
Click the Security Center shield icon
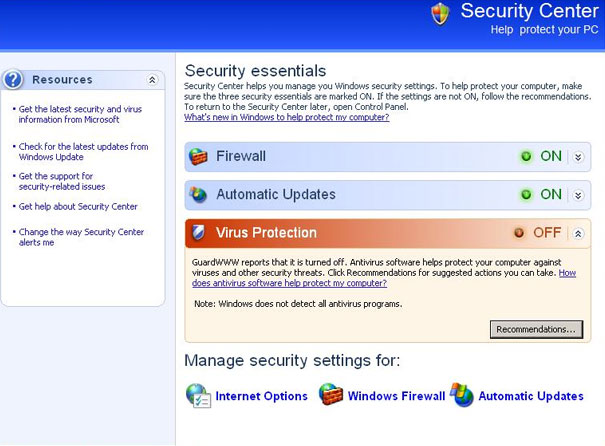pos(440,14)
